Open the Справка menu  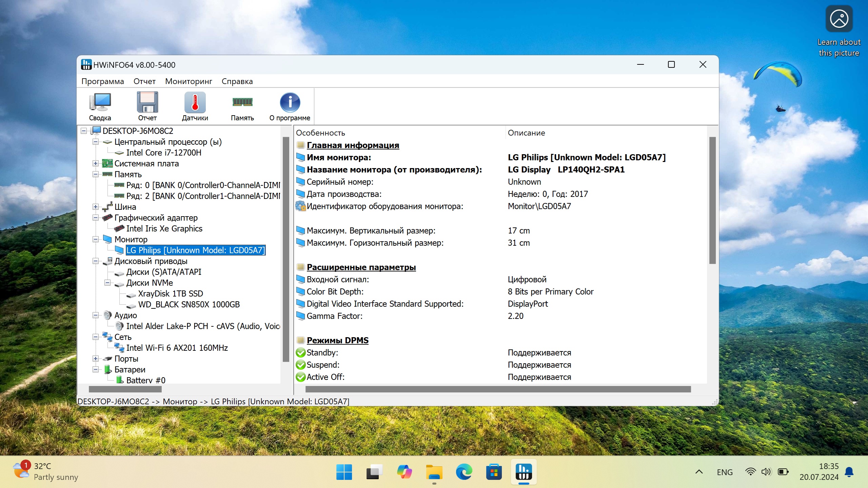click(237, 81)
